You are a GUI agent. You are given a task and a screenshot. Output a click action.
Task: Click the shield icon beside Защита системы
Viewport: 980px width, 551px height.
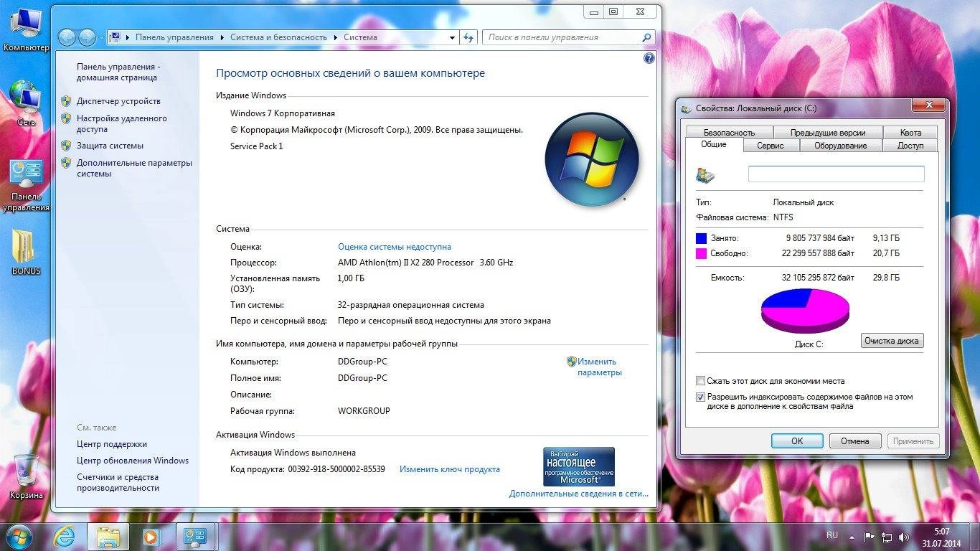pyautogui.click(x=66, y=146)
